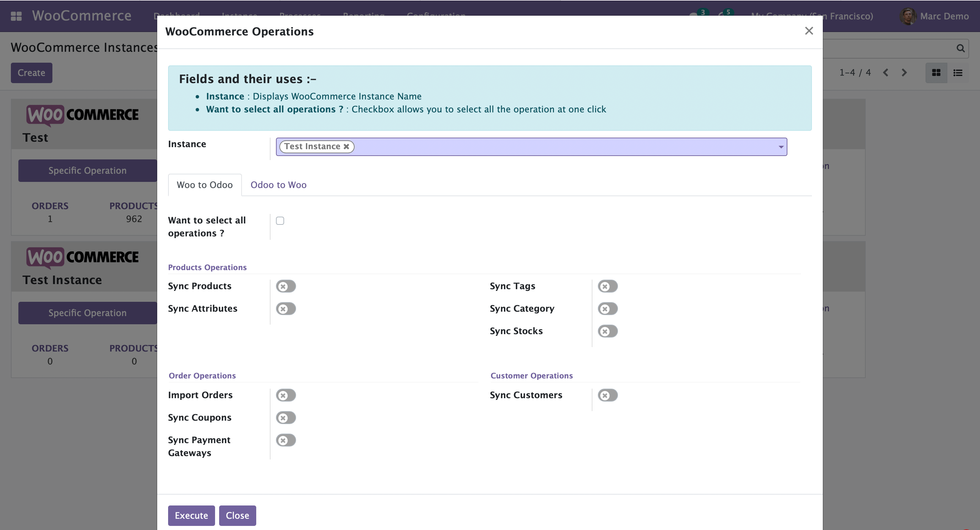Go to previous page of records
Image resolution: width=980 pixels, height=530 pixels.
[x=886, y=73]
